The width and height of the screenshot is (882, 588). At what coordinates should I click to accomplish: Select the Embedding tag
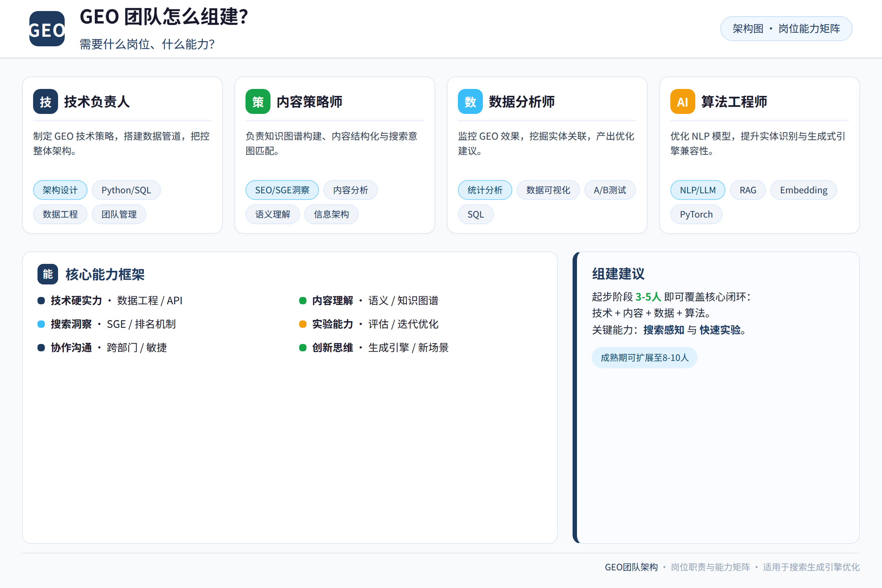(804, 190)
